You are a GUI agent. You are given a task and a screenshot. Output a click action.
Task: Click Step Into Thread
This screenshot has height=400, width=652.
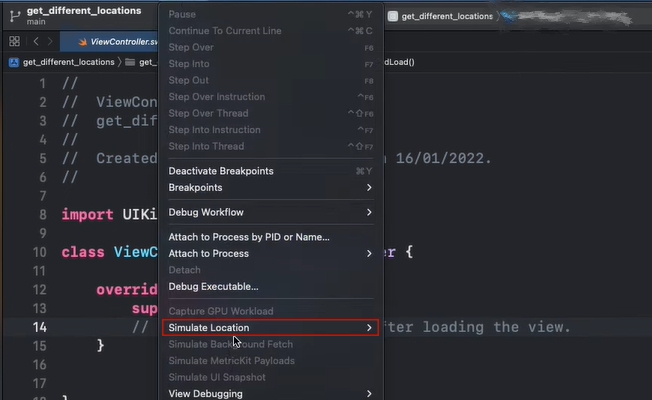tap(270, 146)
